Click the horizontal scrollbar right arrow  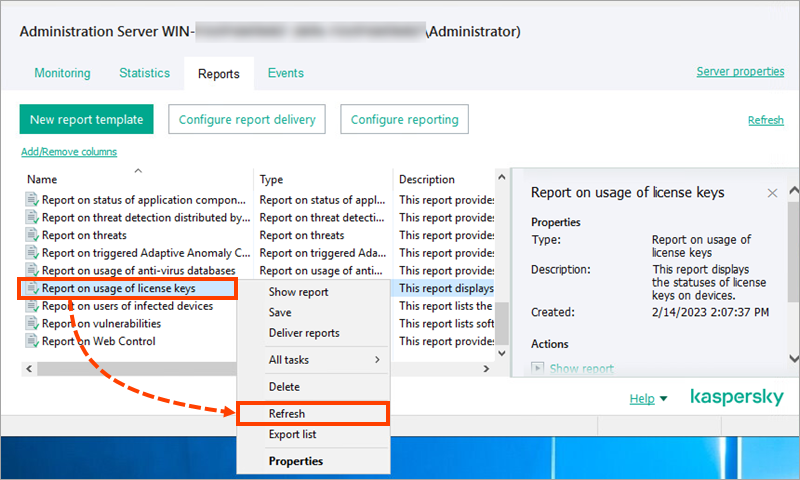486,369
